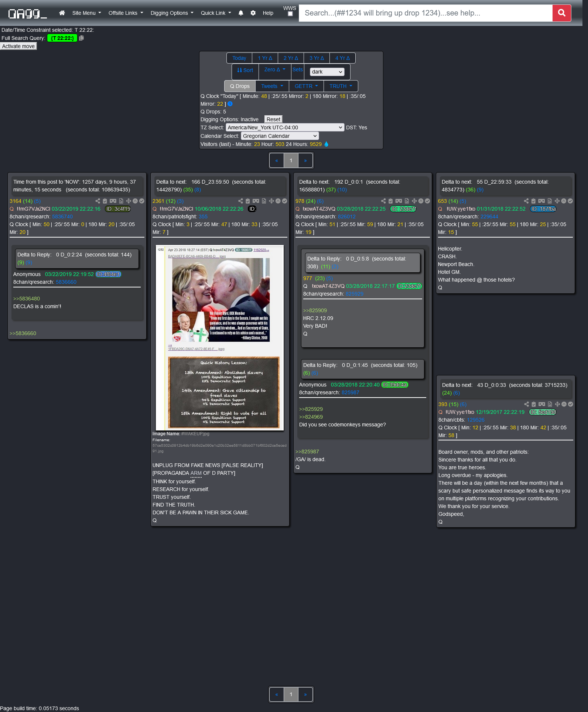Click clock icon next to Mirror 22
The image size is (588, 712).
coord(230,104)
